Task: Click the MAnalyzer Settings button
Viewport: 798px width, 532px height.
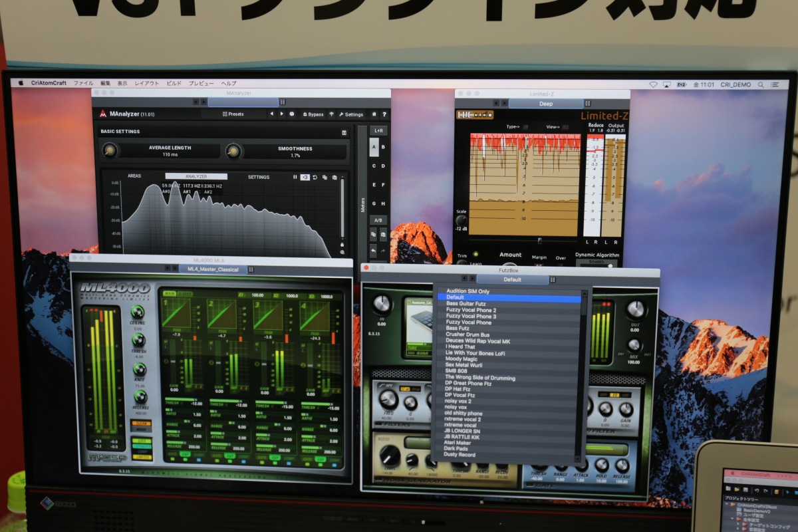Action: 351,114
